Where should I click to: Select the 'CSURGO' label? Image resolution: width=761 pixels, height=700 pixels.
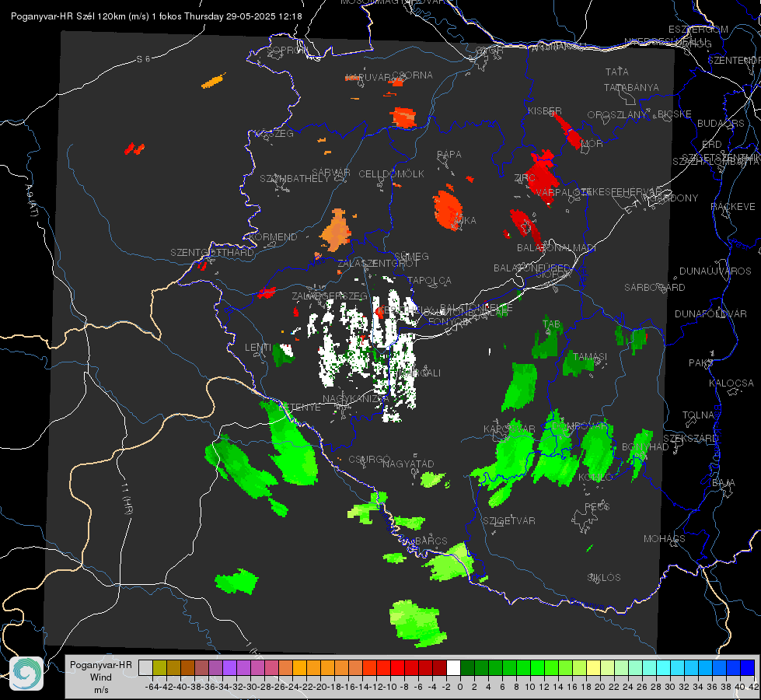369,459
